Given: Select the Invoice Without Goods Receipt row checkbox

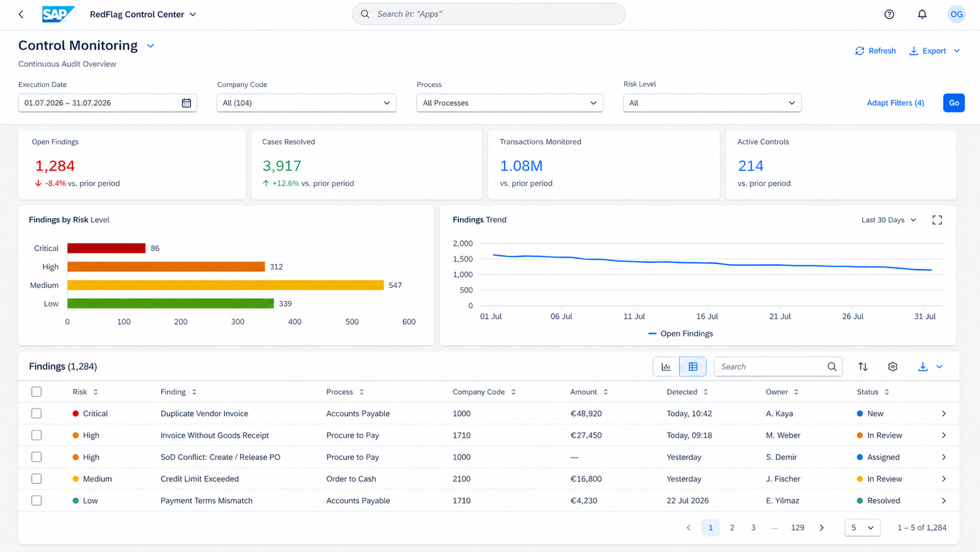Looking at the screenshot, I should (36, 435).
